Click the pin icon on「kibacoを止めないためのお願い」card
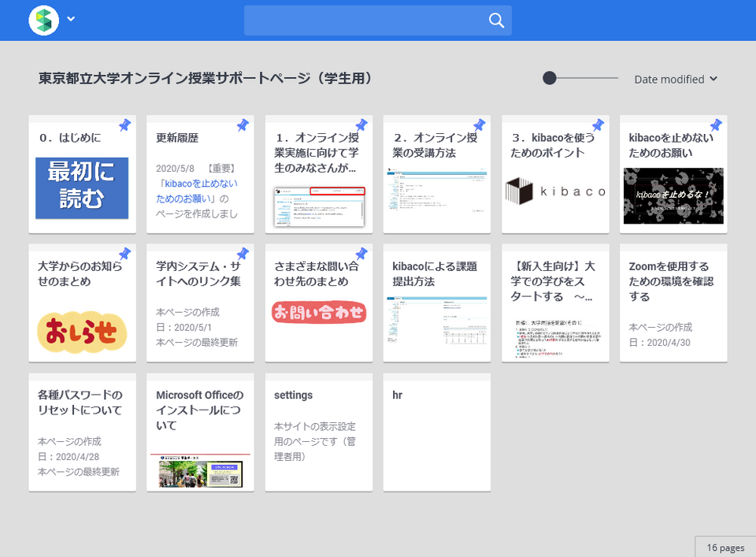Image resolution: width=756 pixels, height=557 pixels. pyautogui.click(x=716, y=124)
